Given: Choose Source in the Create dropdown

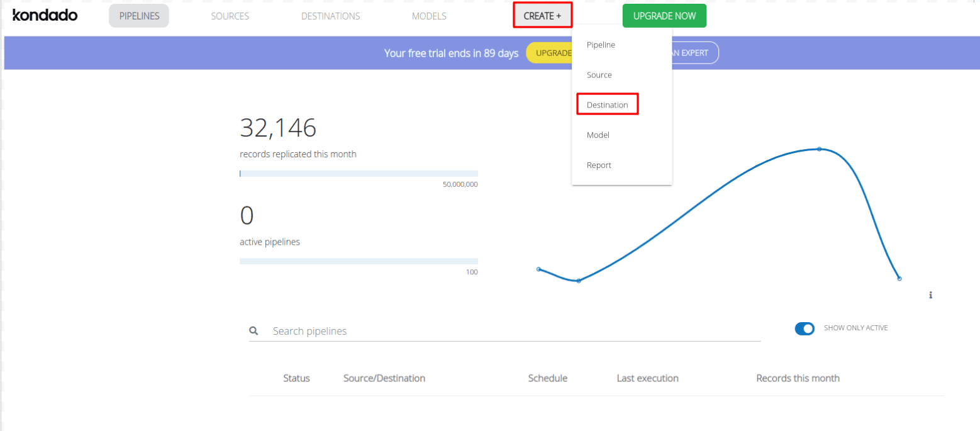Looking at the screenshot, I should coord(599,75).
